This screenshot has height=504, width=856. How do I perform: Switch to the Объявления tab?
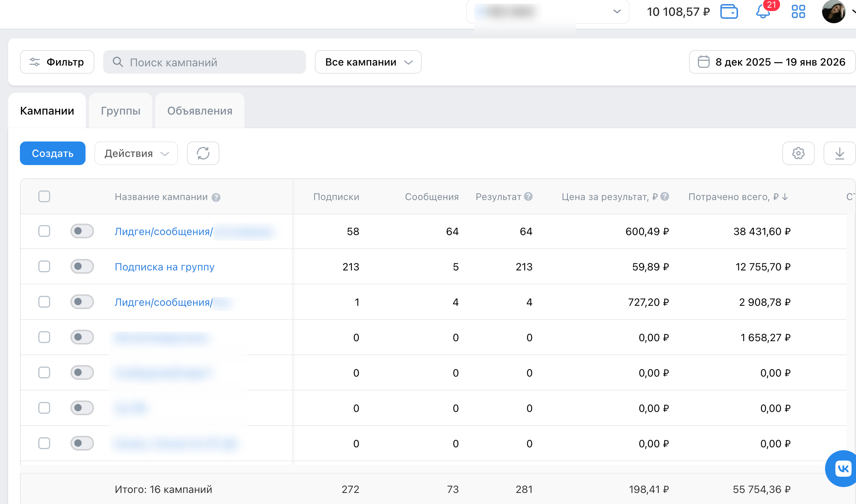pos(199,111)
